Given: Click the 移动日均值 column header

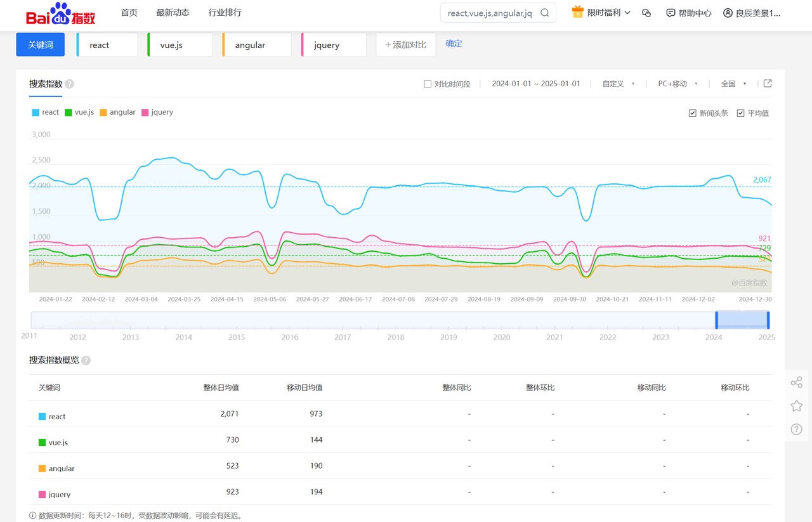Looking at the screenshot, I should point(304,388).
